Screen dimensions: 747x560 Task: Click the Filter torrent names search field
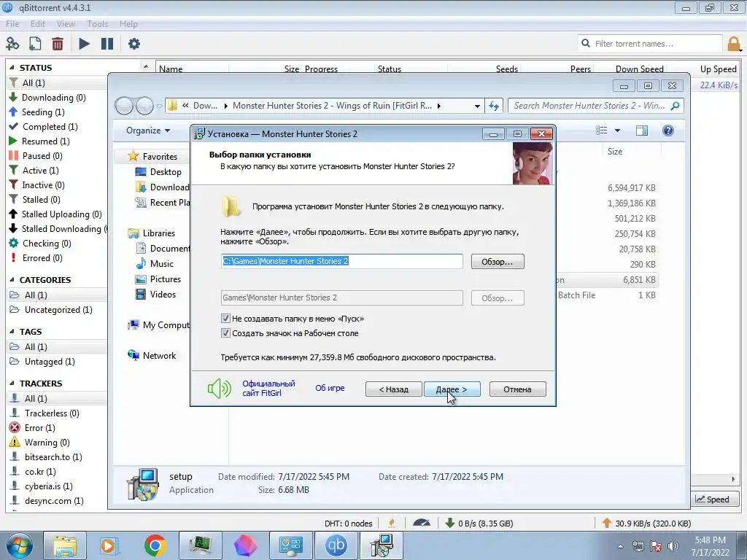(650, 44)
